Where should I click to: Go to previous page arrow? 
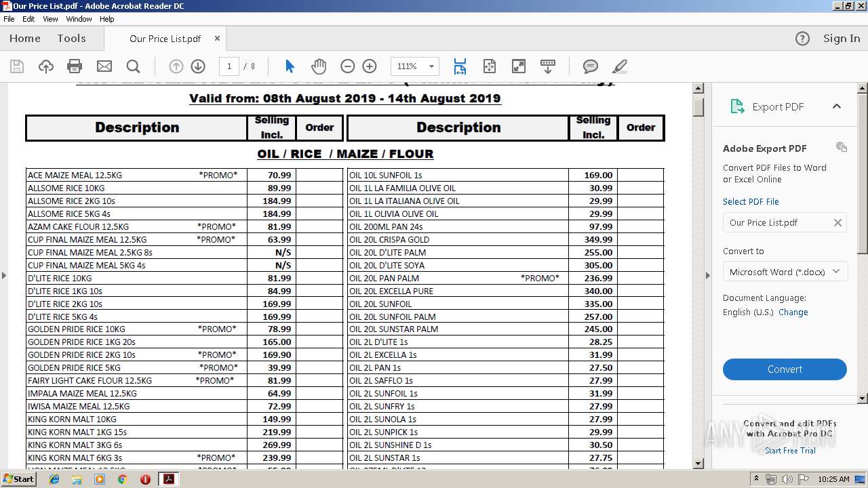pos(176,66)
